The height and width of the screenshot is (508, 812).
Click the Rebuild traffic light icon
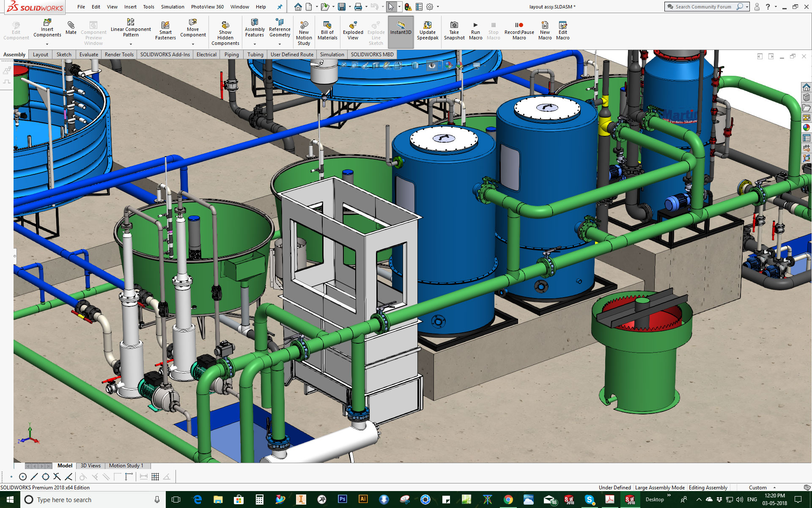(x=408, y=7)
